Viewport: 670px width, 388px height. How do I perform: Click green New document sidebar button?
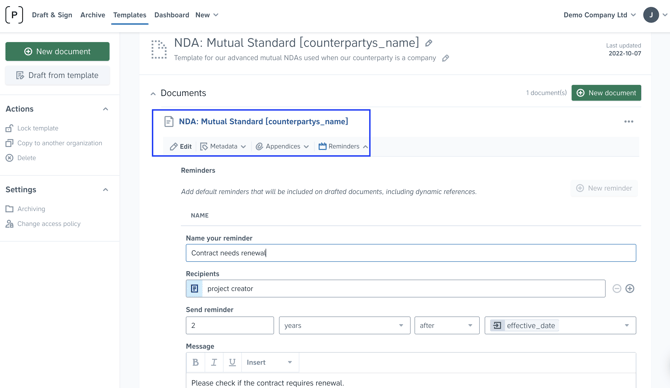57,51
